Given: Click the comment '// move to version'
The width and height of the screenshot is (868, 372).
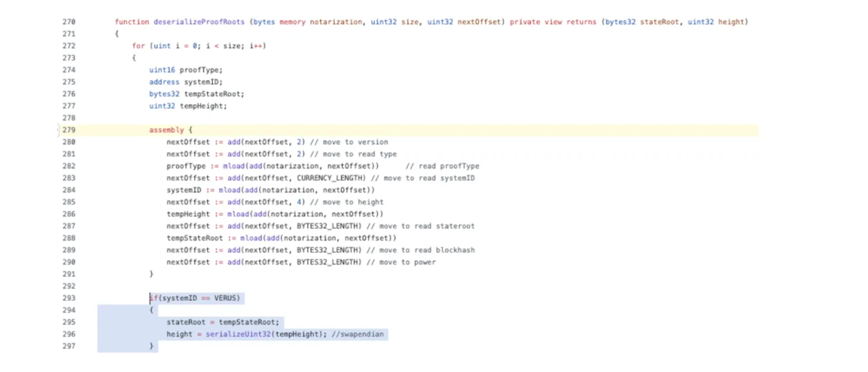Looking at the screenshot, I should [349, 142].
